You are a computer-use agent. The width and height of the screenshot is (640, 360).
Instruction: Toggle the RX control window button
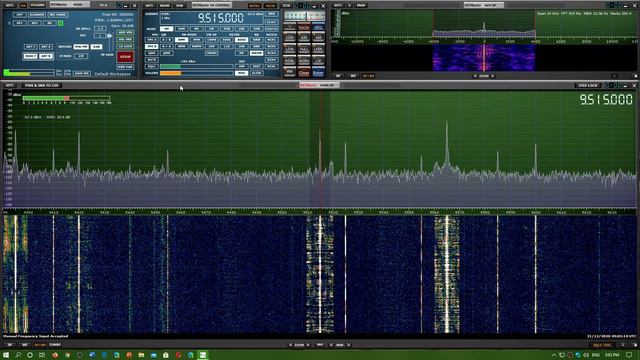click(x=50, y=23)
